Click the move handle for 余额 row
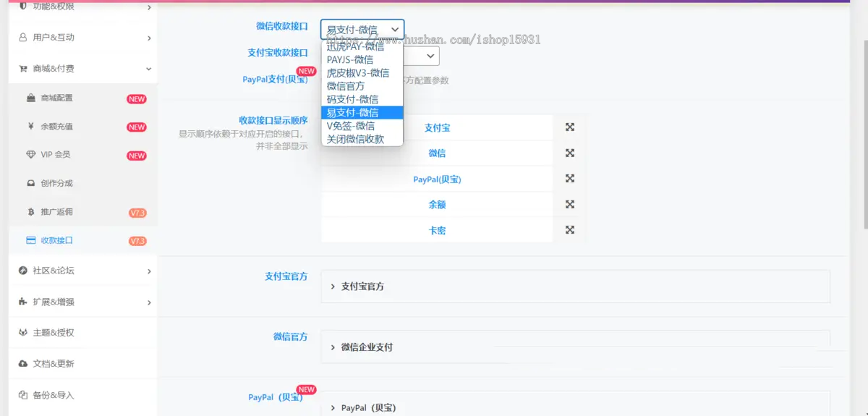The width and height of the screenshot is (868, 416). [x=570, y=204]
